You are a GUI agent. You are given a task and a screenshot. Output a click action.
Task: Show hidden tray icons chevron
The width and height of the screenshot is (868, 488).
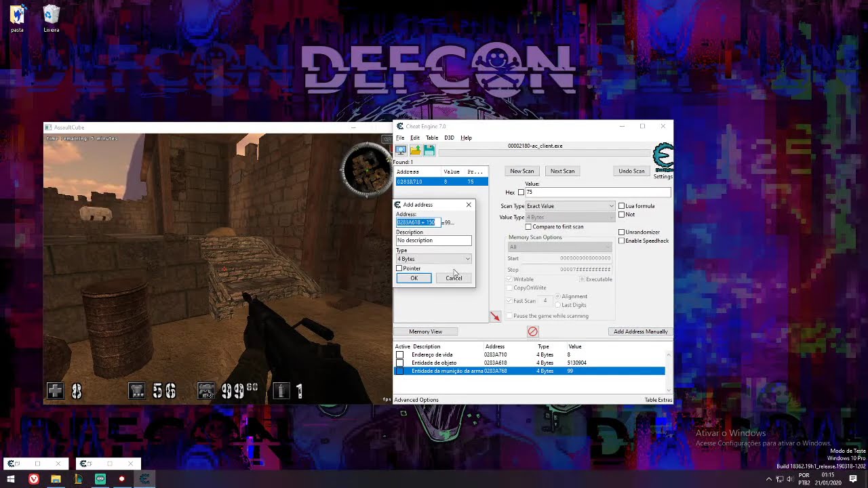coord(769,479)
